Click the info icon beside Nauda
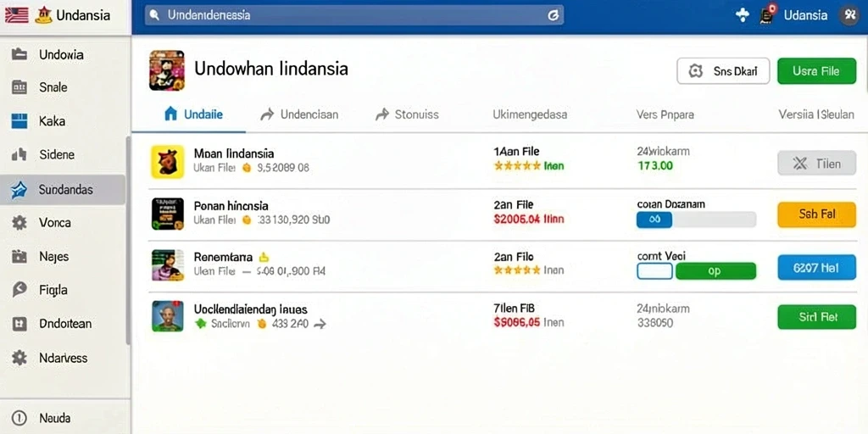The image size is (868, 434). click(19, 418)
